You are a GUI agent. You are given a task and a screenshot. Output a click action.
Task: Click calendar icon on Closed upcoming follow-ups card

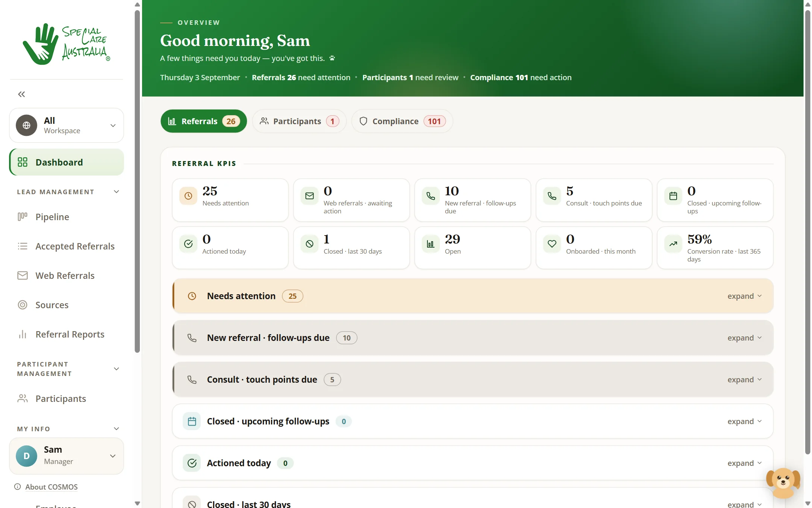[x=673, y=196]
